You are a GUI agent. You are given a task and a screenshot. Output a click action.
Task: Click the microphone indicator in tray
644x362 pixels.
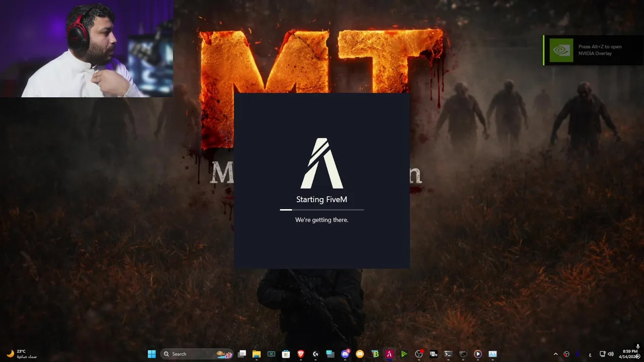tap(638, 346)
